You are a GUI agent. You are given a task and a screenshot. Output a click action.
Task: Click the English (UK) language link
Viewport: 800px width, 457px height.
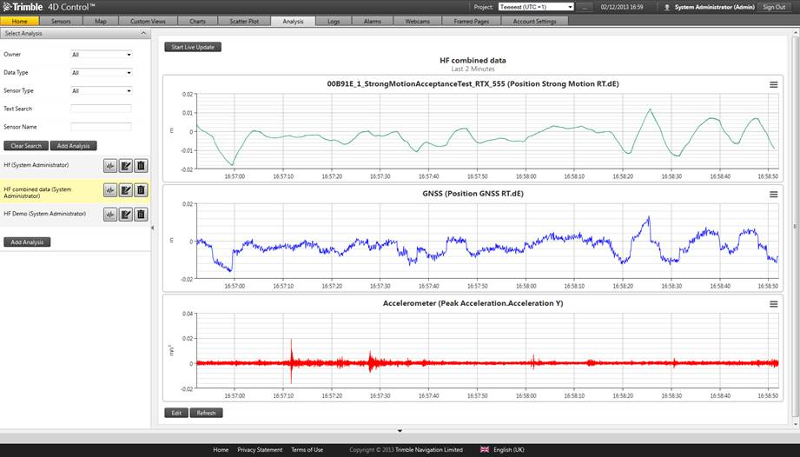(x=509, y=450)
